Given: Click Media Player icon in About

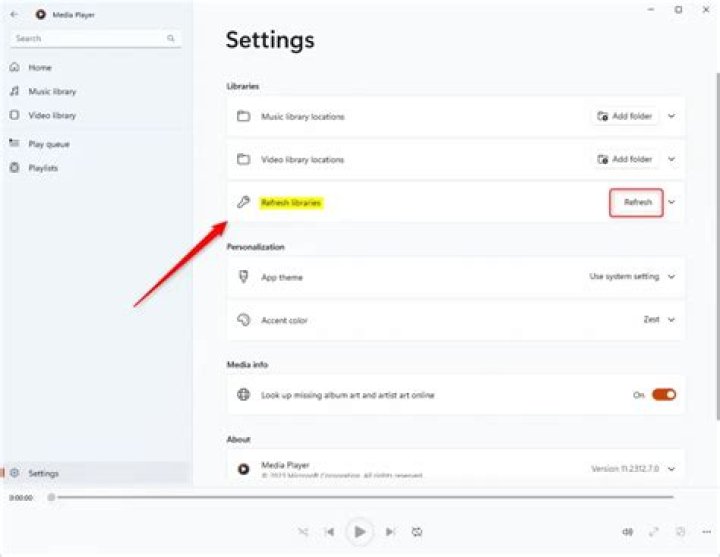Looking at the screenshot, I should (x=243, y=469).
